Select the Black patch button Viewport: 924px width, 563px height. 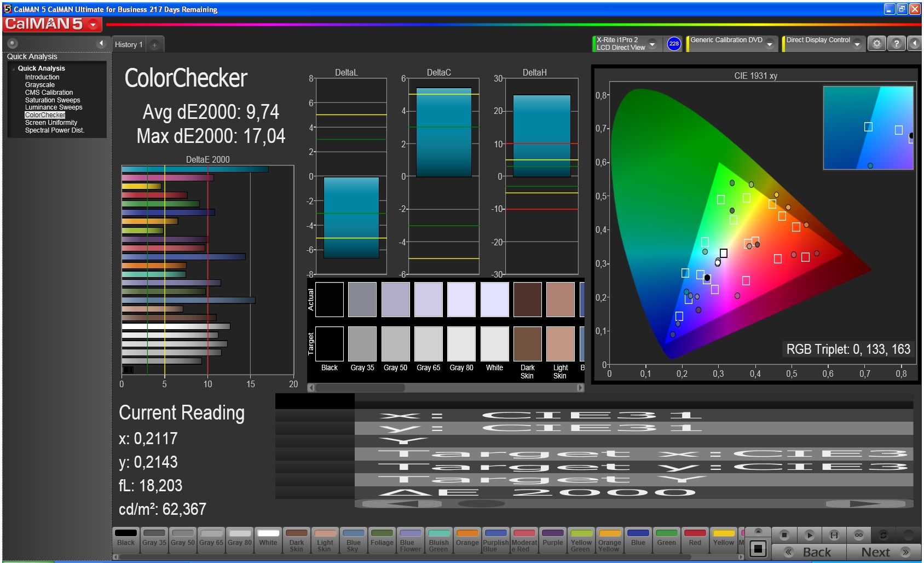click(126, 541)
